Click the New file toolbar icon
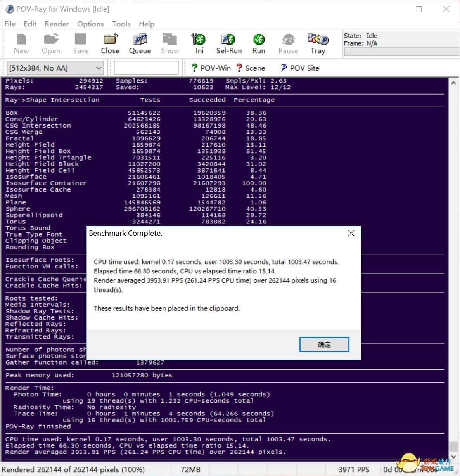This screenshot has width=460, height=476. point(21,44)
